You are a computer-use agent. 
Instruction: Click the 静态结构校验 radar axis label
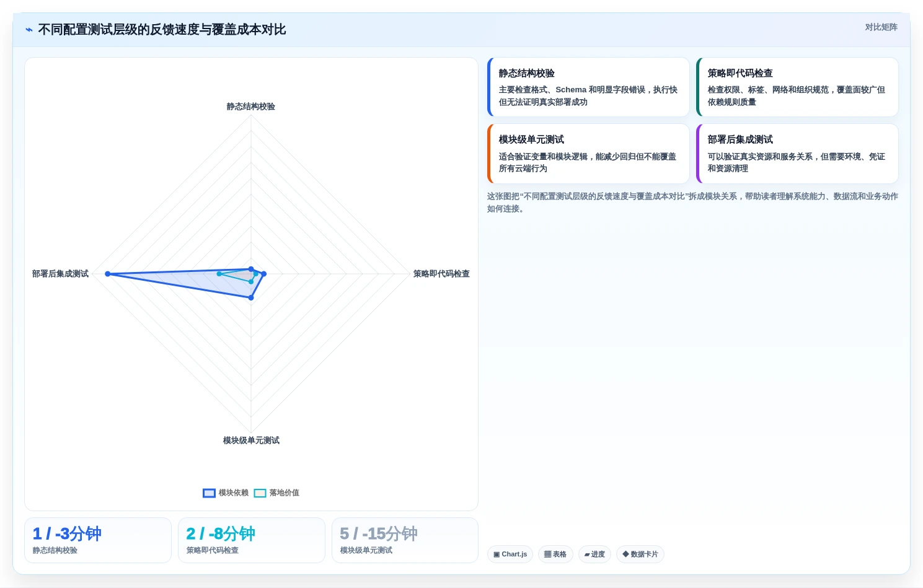pos(251,107)
